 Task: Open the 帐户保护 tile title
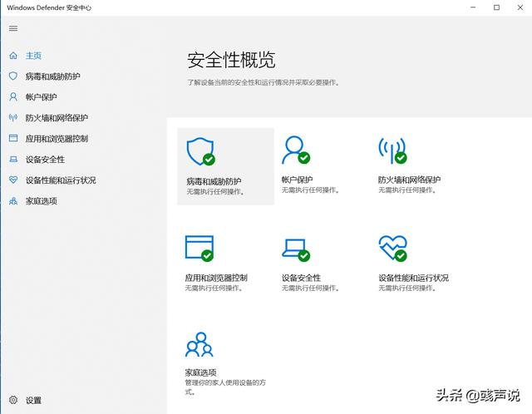tap(297, 180)
